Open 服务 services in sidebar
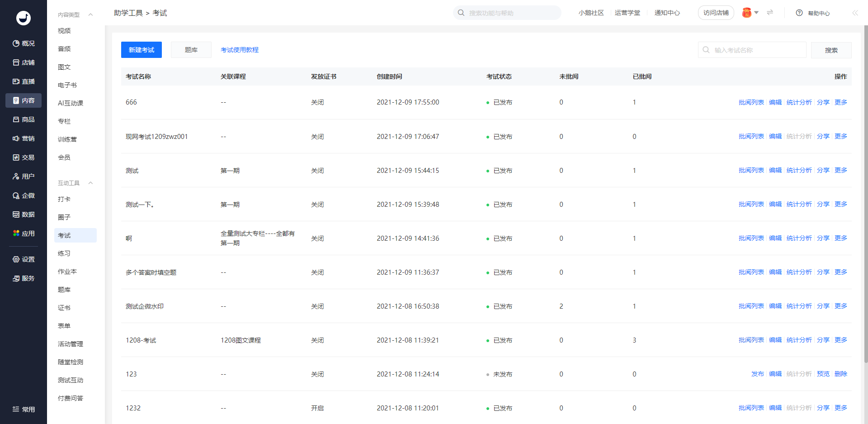 [24, 278]
